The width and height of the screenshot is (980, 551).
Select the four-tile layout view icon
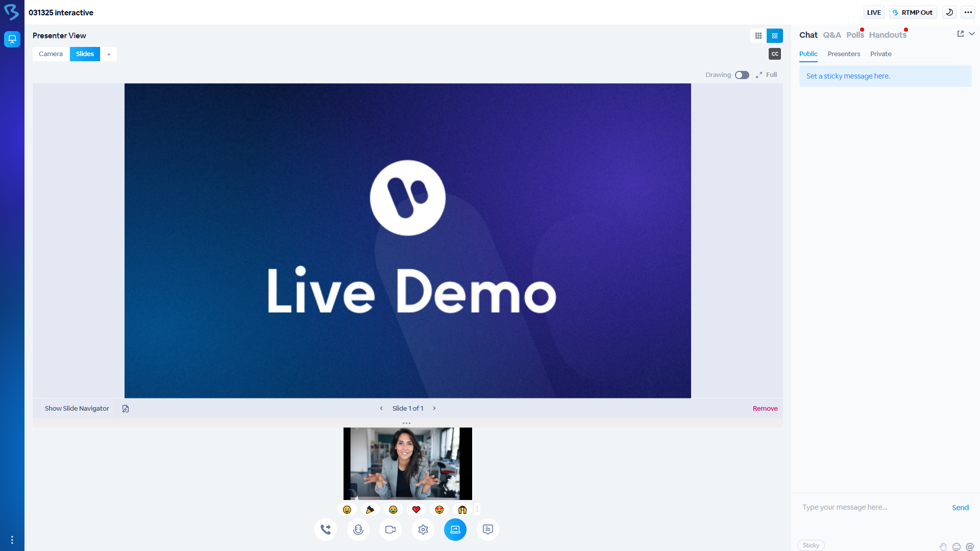[x=775, y=36]
